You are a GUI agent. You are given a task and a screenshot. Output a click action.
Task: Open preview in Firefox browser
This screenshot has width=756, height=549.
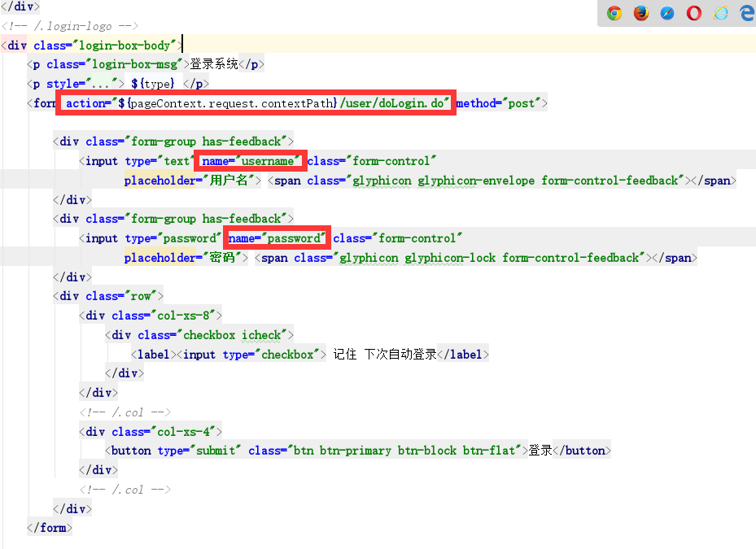point(640,13)
